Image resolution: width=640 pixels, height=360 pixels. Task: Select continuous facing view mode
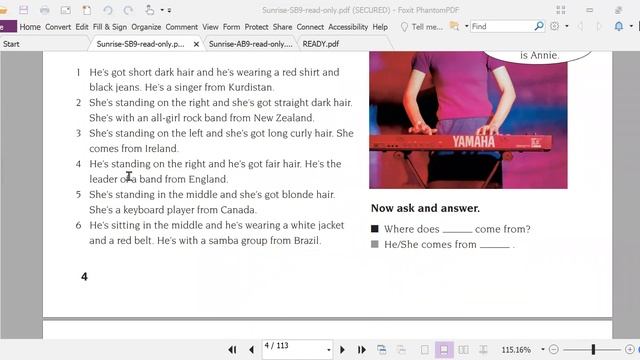point(483,350)
